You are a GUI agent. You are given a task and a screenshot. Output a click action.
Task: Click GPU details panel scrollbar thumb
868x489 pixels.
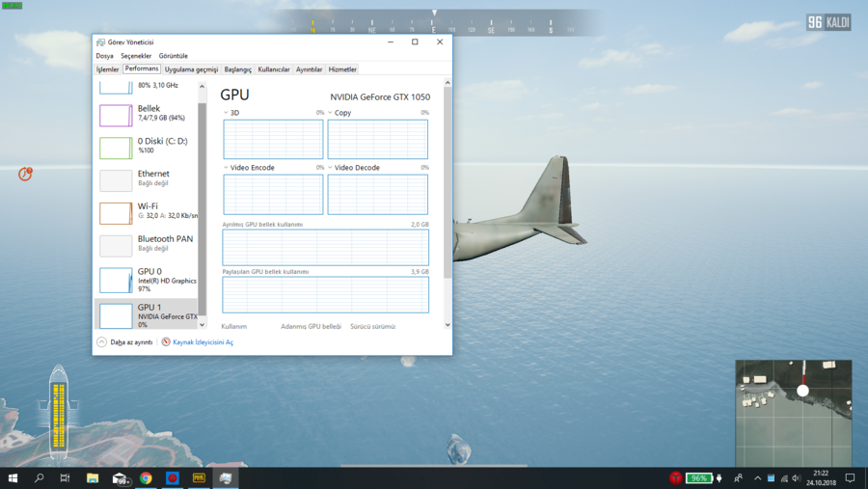[x=448, y=181]
